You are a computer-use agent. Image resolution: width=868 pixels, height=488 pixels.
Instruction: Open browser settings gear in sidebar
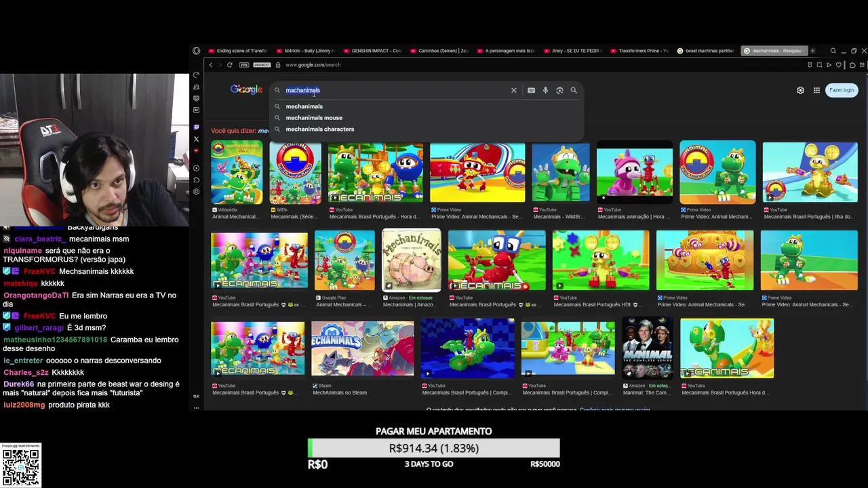point(196,191)
